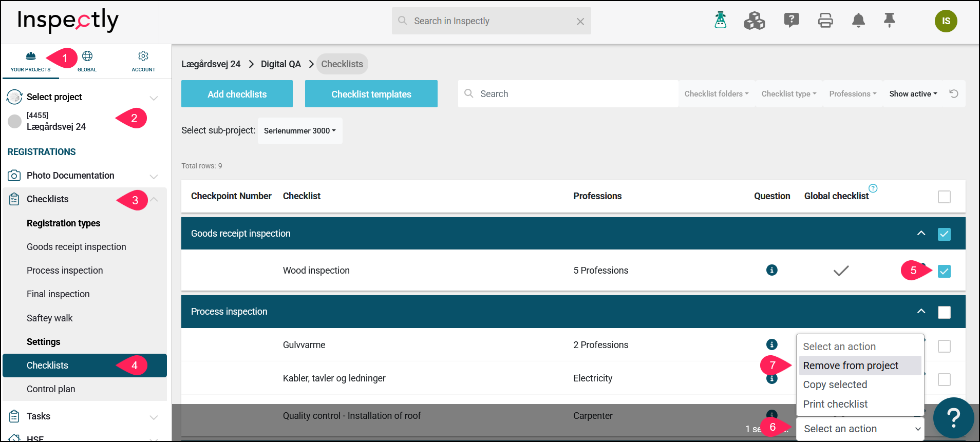
Task: Check the Process inspection group checkbox
Action: [944, 312]
